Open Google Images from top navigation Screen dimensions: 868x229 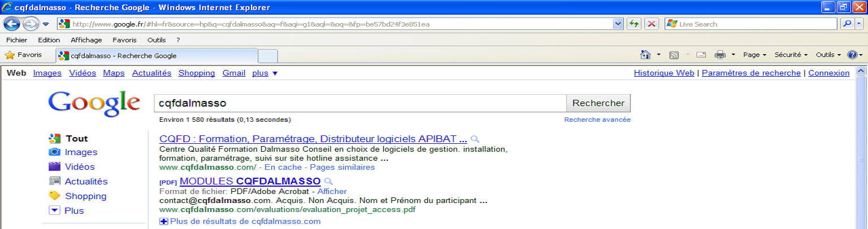47,73
